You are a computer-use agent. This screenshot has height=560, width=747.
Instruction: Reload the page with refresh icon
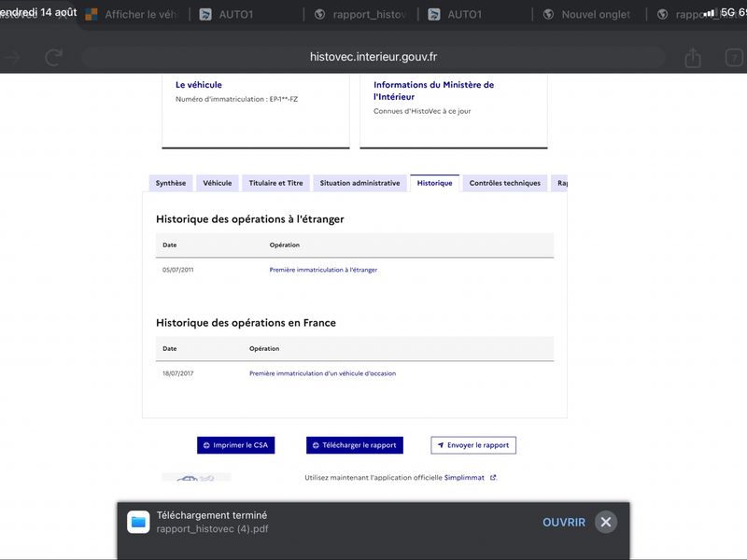53,58
